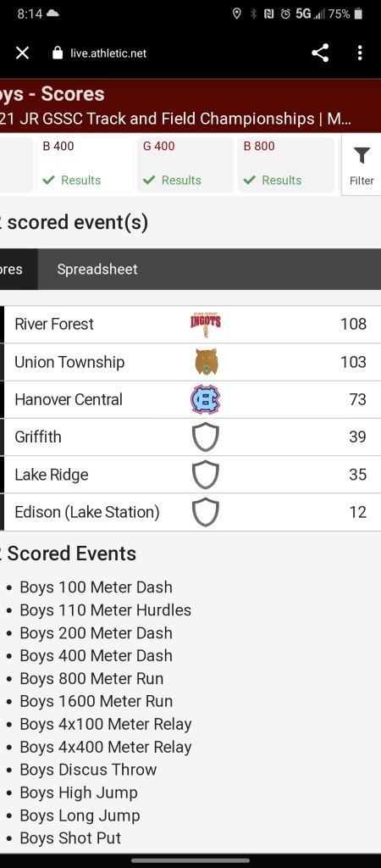Click the Griffith shield icon
This screenshot has width=381, height=868.
pos(206,437)
